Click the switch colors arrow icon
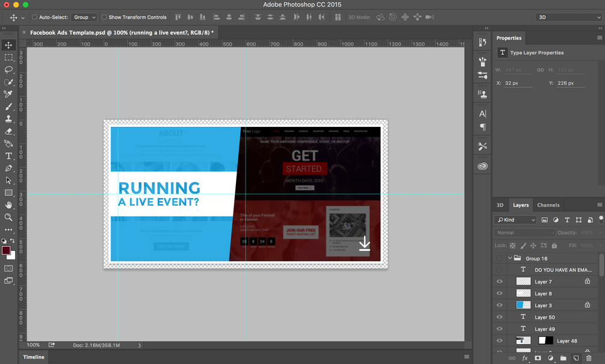The height and width of the screenshot is (364, 605). pyautogui.click(x=13, y=241)
